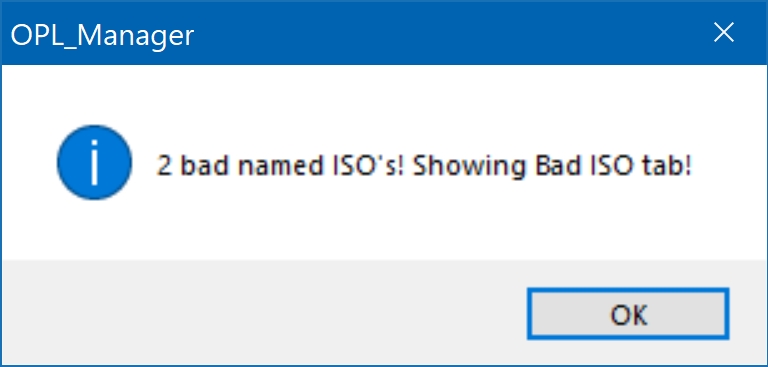Click the blue information icon
Image resolution: width=768 pixels, height=367 pixels.
point(94,162)
